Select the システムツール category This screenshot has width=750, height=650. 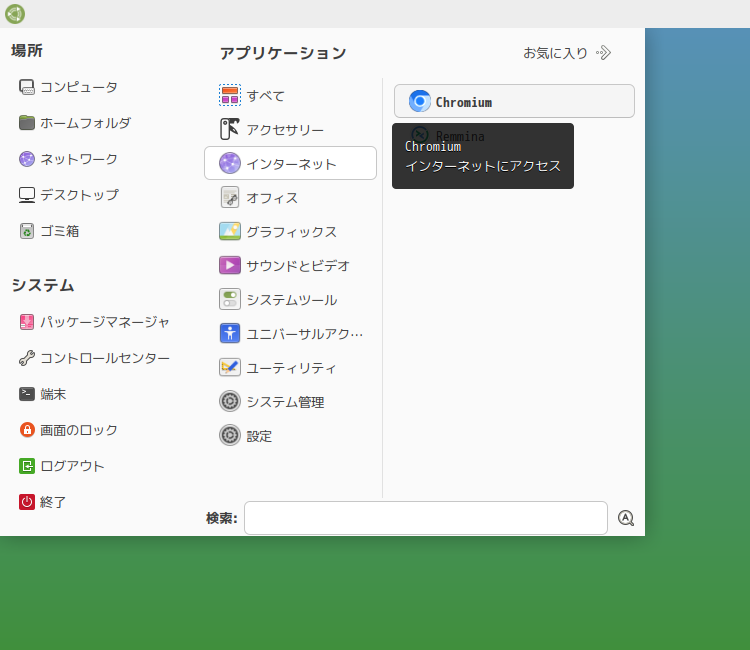(x=290, y=299)
